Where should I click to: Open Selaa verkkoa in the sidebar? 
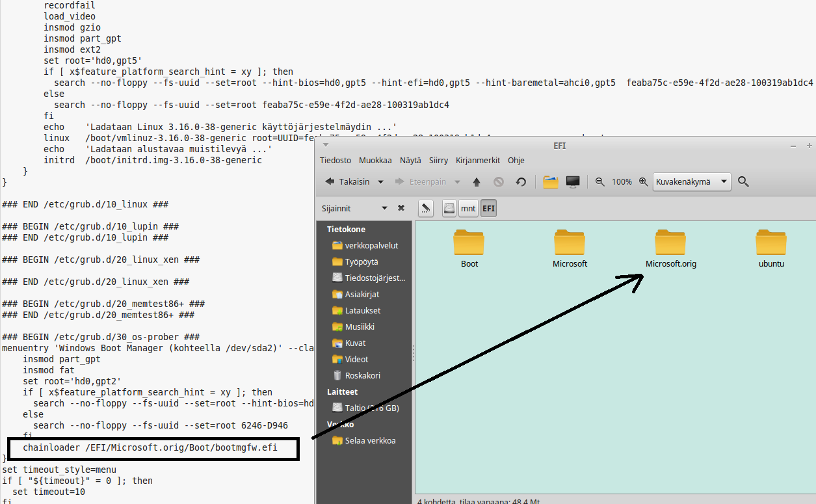pos(363,441)
